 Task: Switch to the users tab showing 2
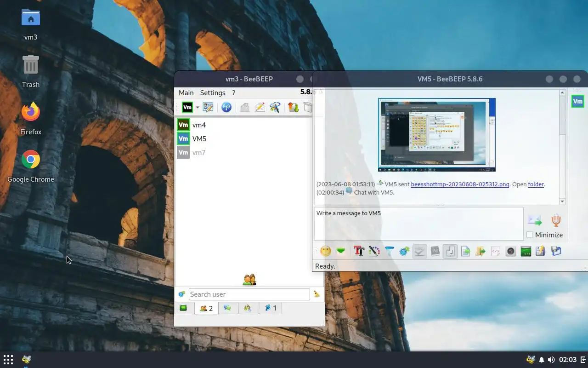pos(206,308)
